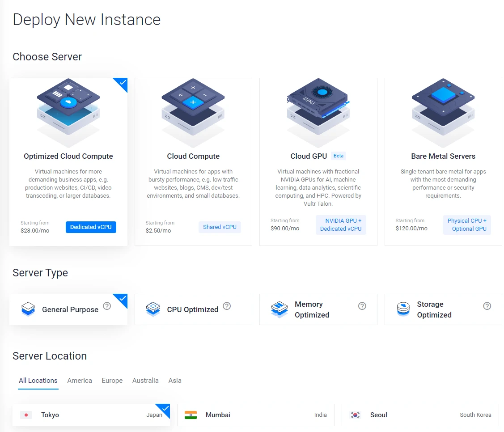Click checkmark on Optimized Cloud Compute card
This screenshot has height=432, width=504.
click(x=122, y=83)
